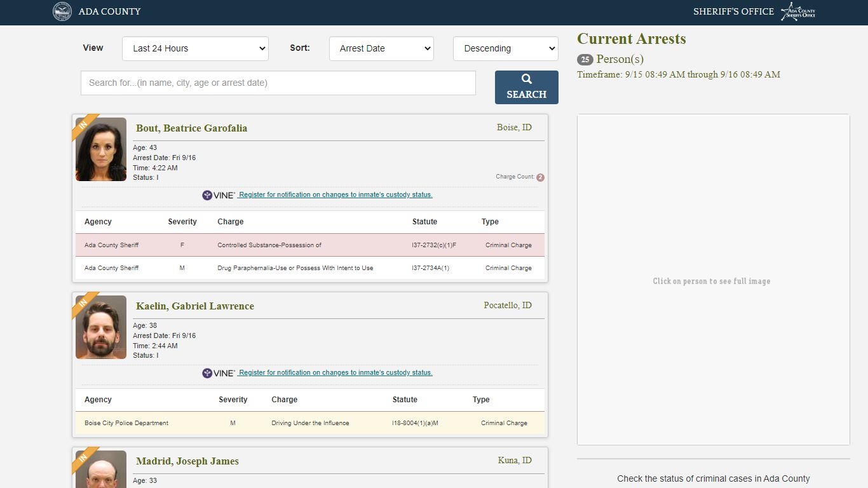Click the name Bout, Beatrice Garofalia
This screenshot has height=488, width=868.
(x=191, y=128)
